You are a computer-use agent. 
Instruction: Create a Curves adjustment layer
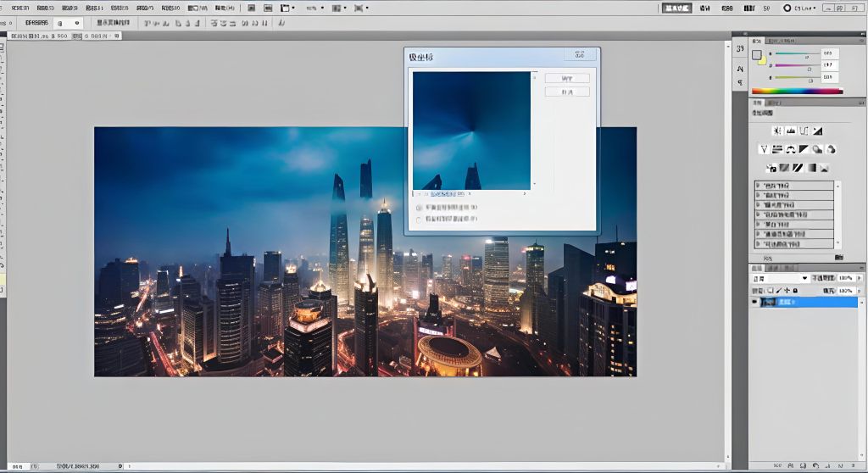click(x=804, y=131)
